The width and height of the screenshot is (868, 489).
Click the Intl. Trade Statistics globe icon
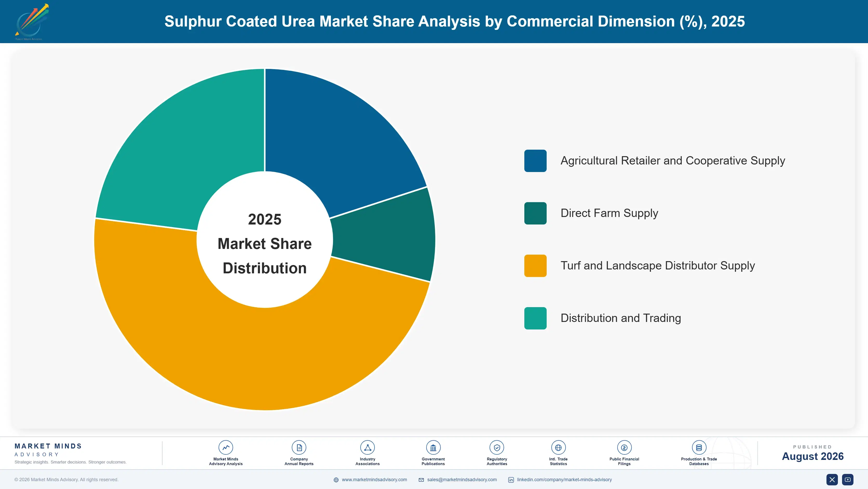tap(558, 447)
